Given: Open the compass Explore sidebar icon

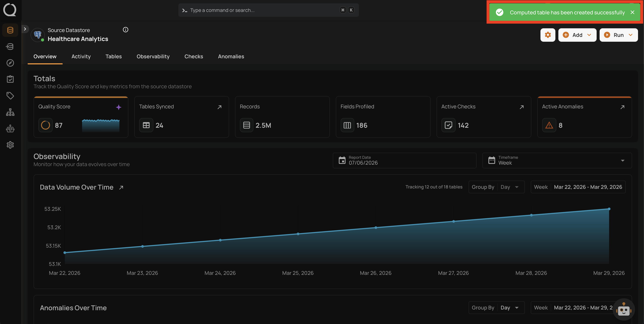Looking at the screenshot, I should (x=10, y=63).
